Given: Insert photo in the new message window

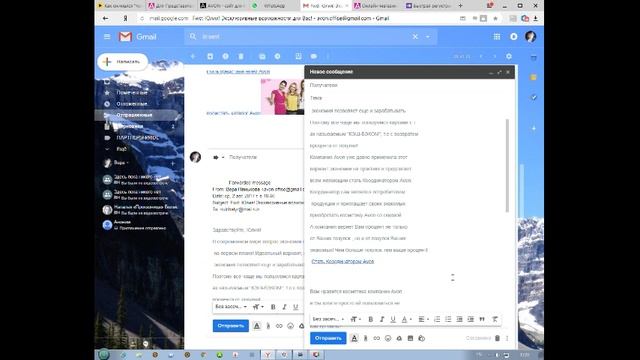Looking at the screenshot, I should [x=410, y=338].
